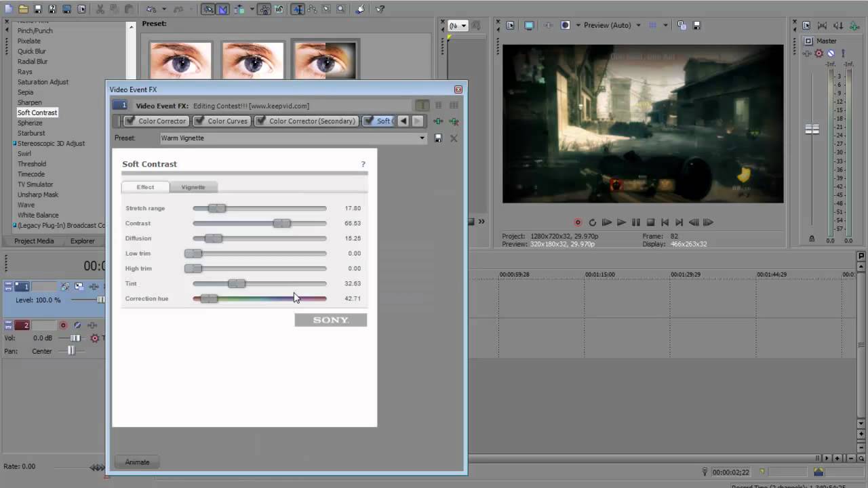Save the project with the floppy icon
This screenshot has width=868, height=488.
[x=38, y=9]
